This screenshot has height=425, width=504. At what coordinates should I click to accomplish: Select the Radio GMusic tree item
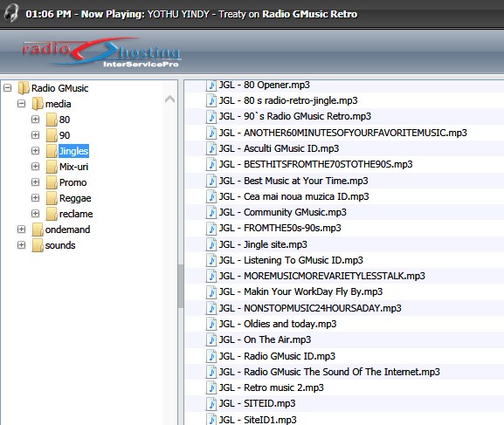pyautogui.click(x=59, y=88)
